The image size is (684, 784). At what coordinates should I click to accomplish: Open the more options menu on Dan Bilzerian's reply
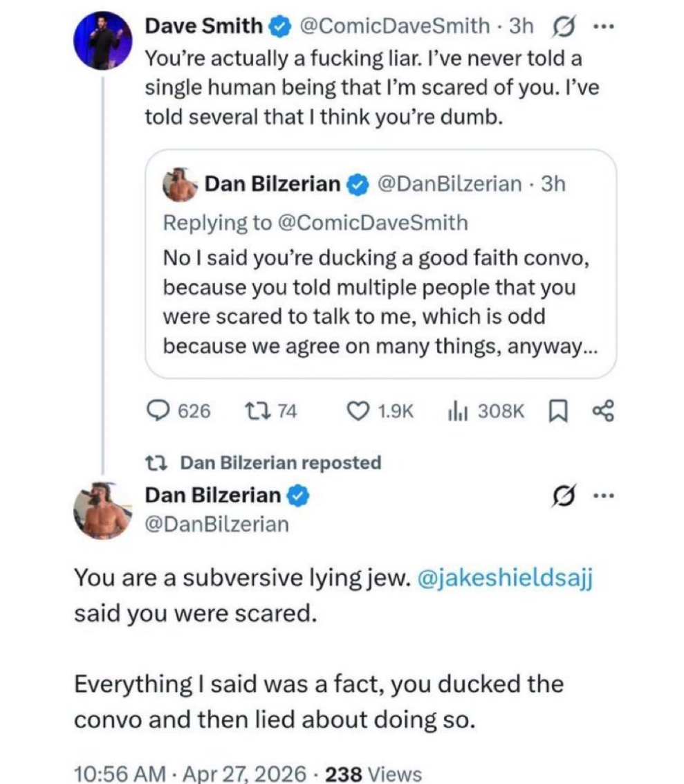click(604, 495)
